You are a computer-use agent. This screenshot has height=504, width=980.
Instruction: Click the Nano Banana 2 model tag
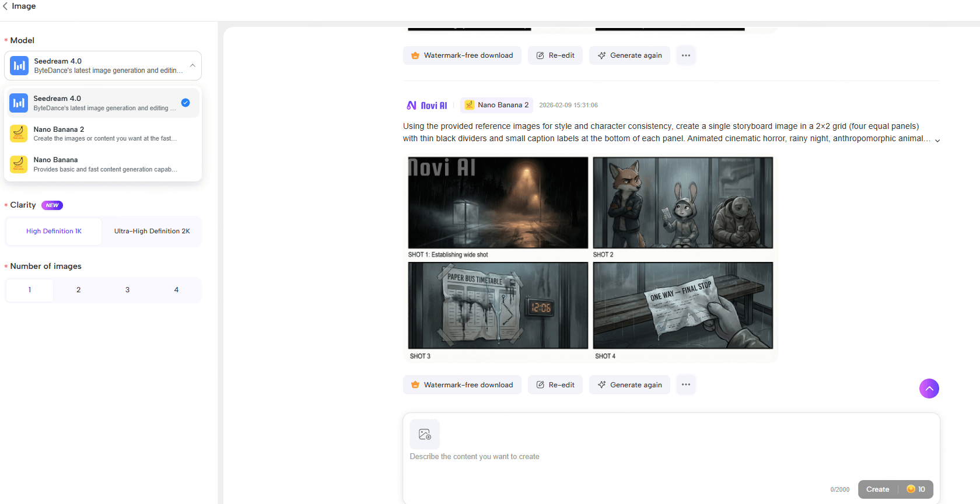[496, 105]
